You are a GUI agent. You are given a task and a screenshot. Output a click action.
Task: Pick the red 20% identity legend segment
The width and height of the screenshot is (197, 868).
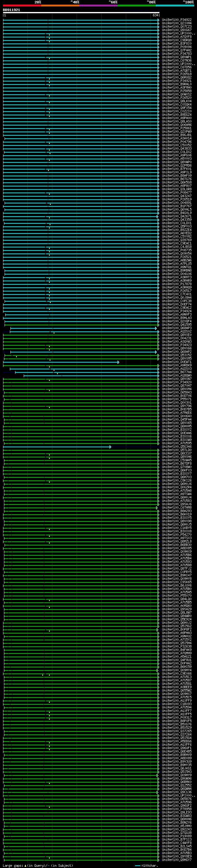click(22, 6)
